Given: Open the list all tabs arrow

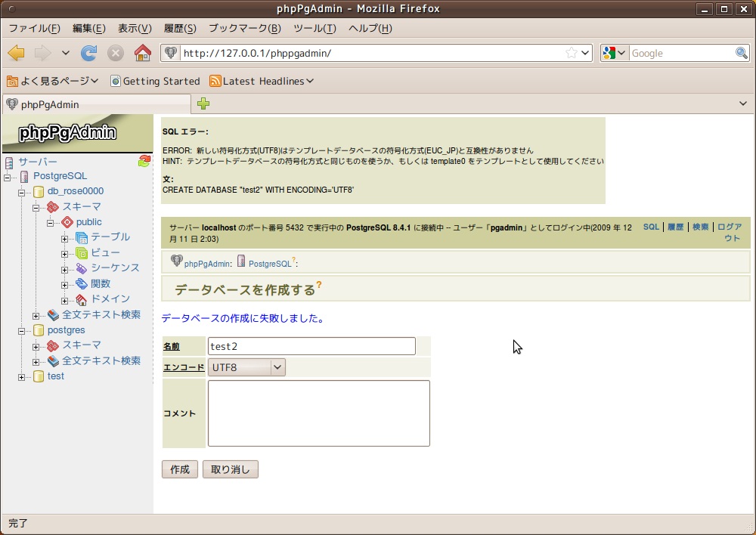Looking at the screenshot, I should coord(743,104).
